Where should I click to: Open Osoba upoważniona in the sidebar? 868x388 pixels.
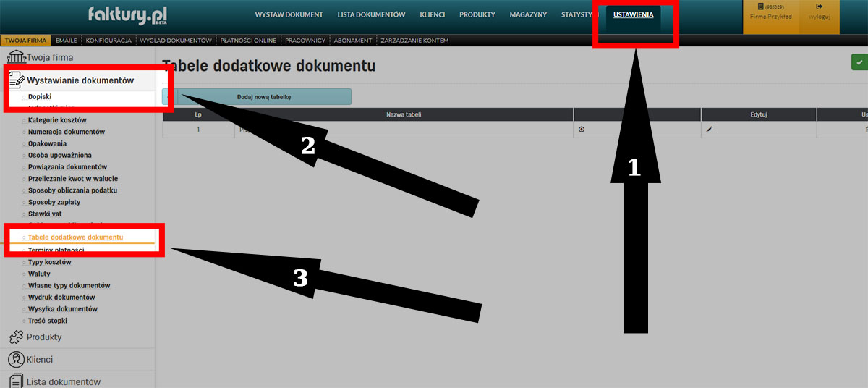[60, 155]
